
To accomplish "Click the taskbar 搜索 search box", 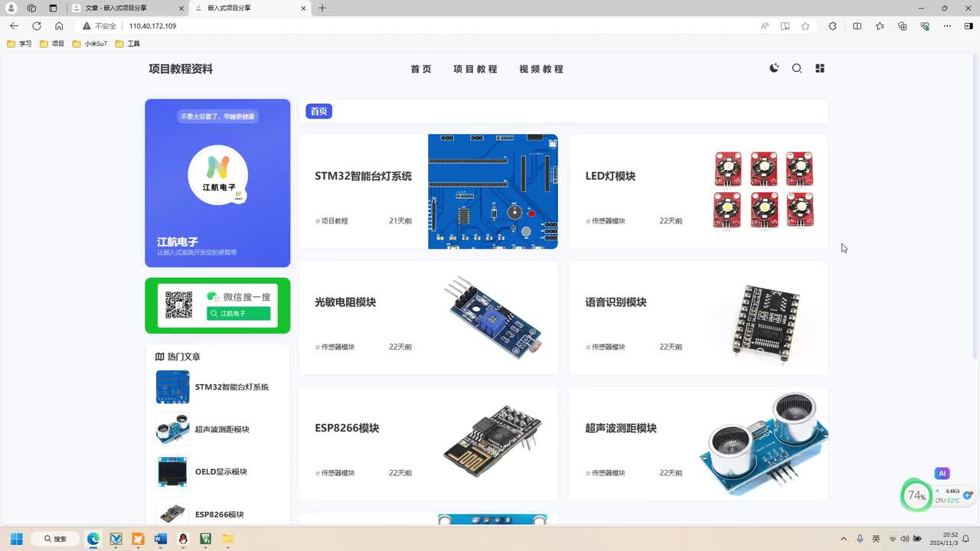I will 55,539.
